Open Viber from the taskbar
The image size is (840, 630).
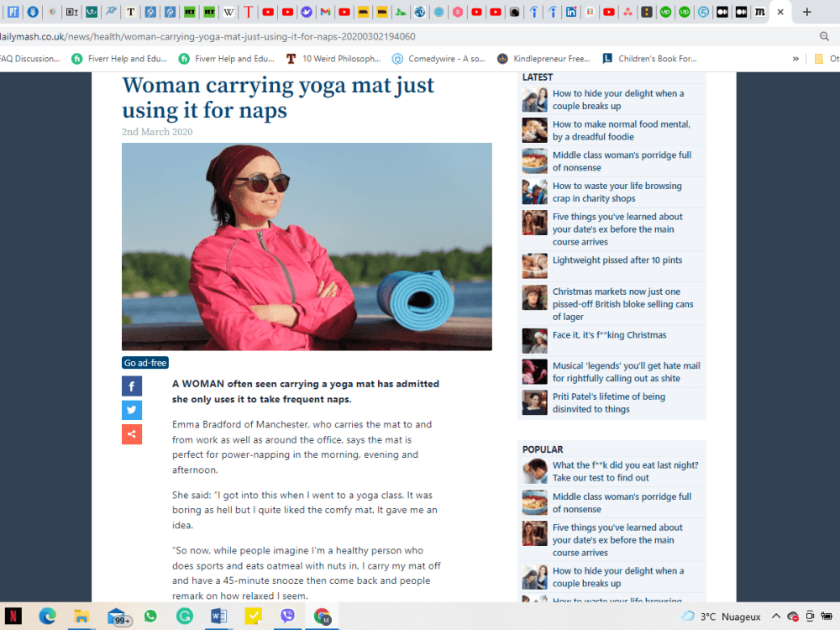coord(287,616)
